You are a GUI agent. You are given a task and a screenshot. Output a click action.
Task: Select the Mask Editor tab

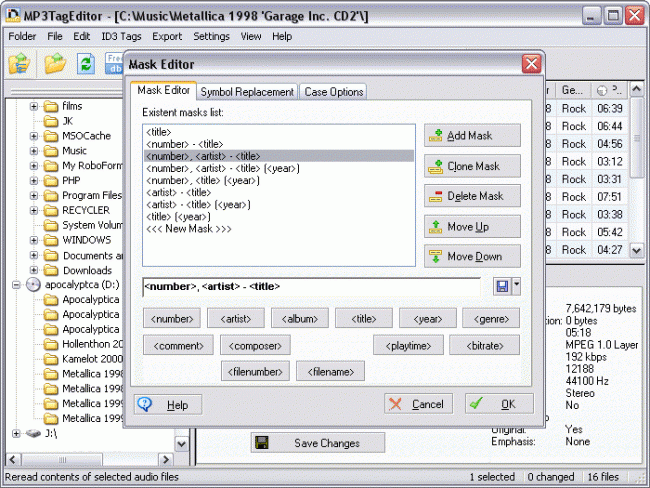coord(163,90)
